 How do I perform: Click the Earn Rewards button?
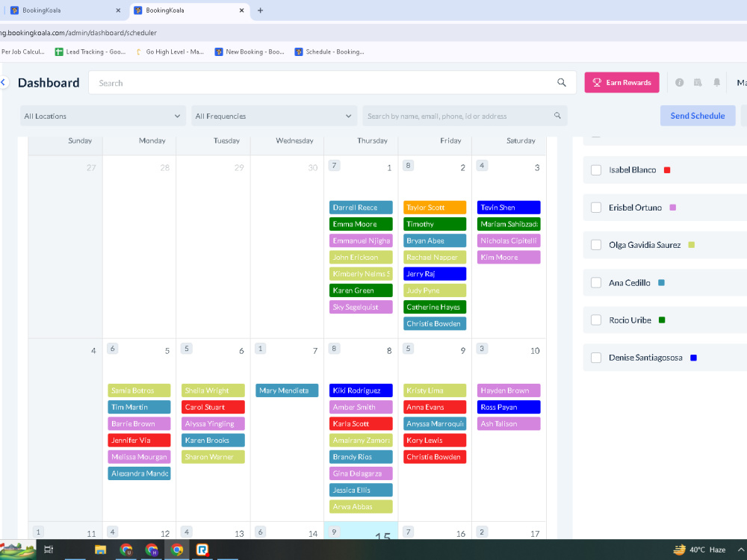(622, 82)
